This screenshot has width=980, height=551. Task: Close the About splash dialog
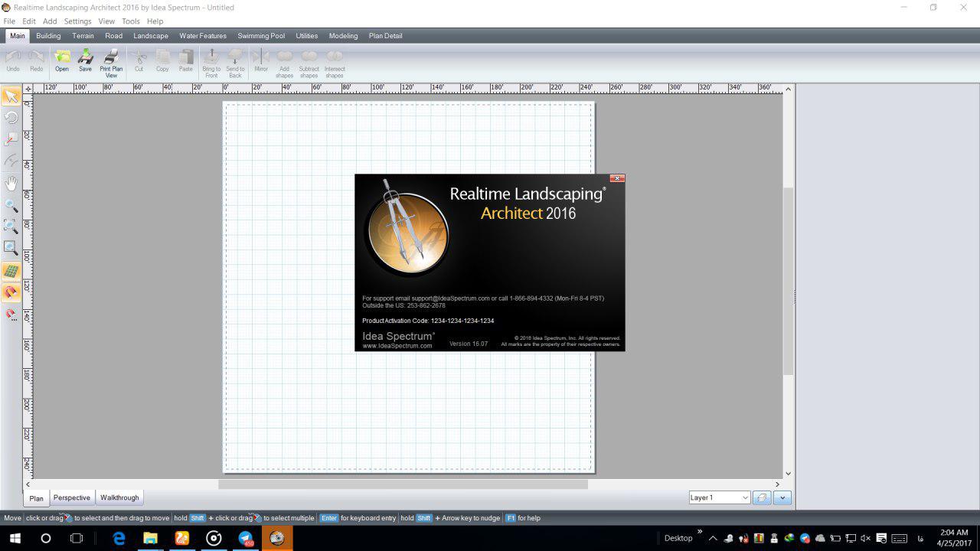(617, 178)
